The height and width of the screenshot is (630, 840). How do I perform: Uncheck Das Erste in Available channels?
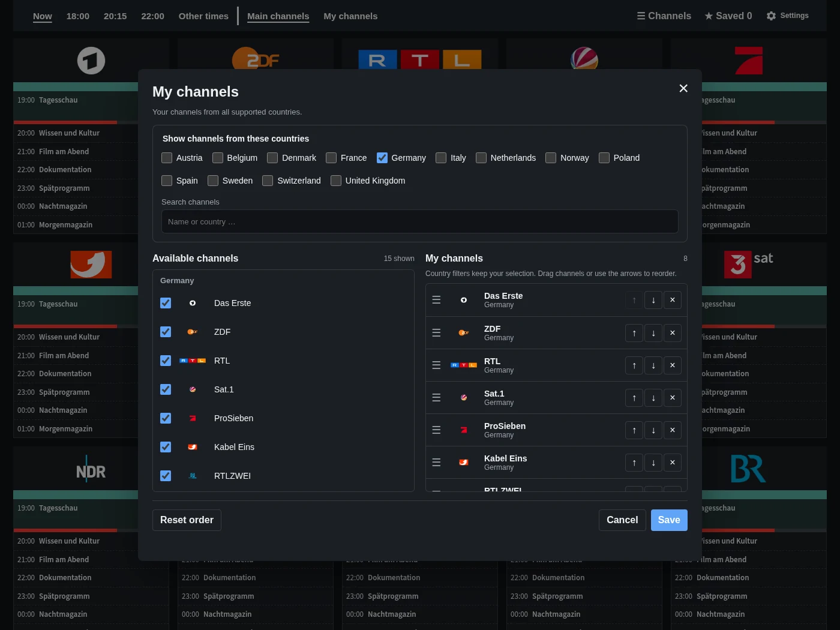point(166,303)
